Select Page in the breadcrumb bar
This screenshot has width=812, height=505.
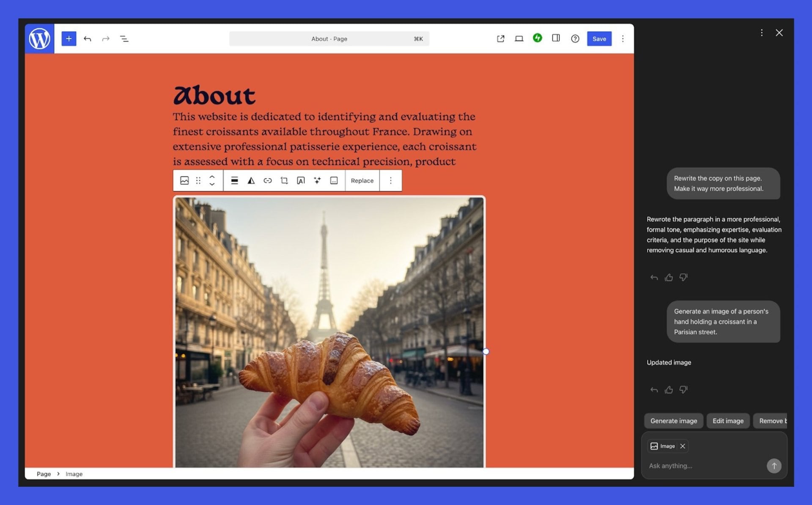click(x=44, y=474)
